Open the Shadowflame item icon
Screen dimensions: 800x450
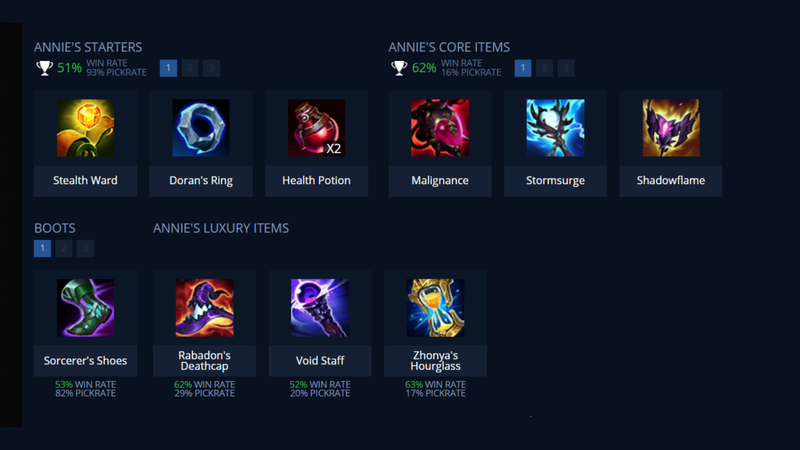coord(671,128)
